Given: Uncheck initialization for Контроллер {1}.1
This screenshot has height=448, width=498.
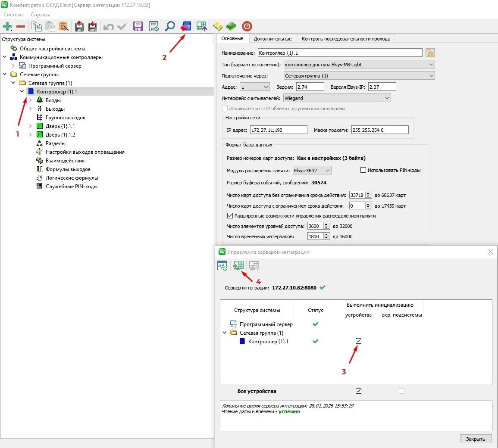Looking at the screenshot, I should (x=358, y=341).
